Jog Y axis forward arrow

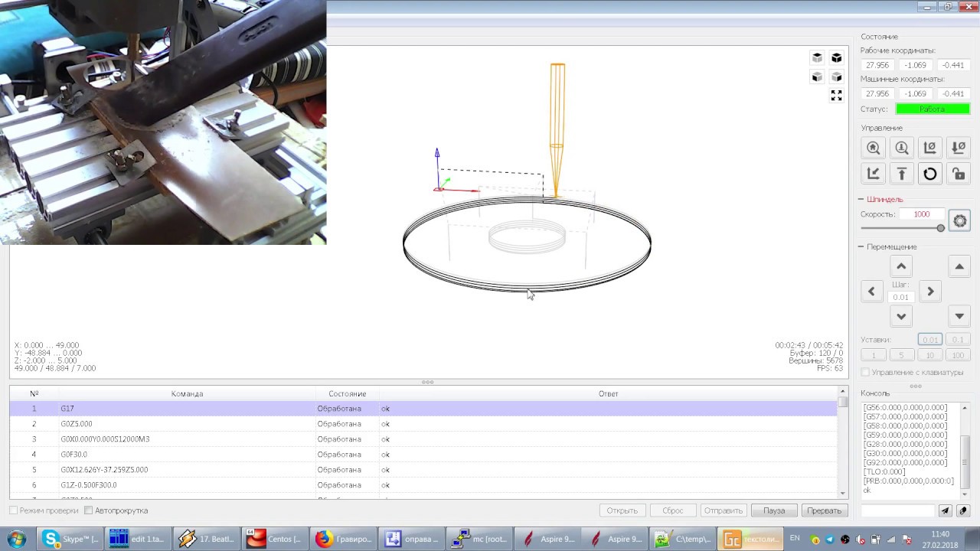pyautogui.click(x=901, y=266)
